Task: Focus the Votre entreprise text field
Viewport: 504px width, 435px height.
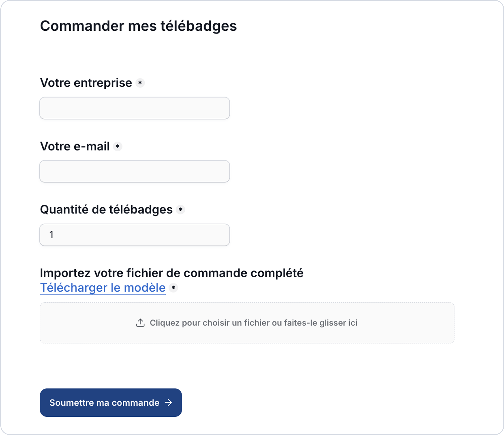Action: 134,108
